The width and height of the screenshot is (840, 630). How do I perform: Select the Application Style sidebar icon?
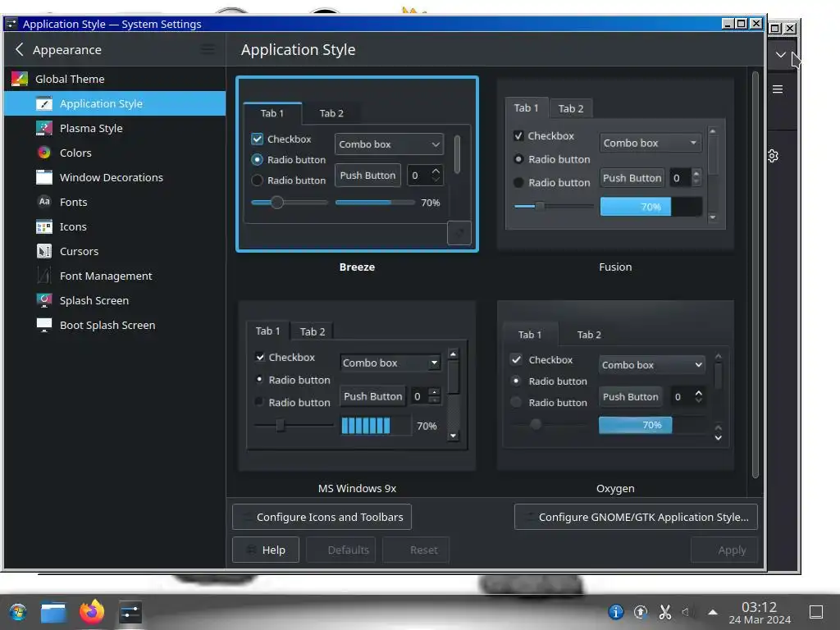click(x=44, y=103)
